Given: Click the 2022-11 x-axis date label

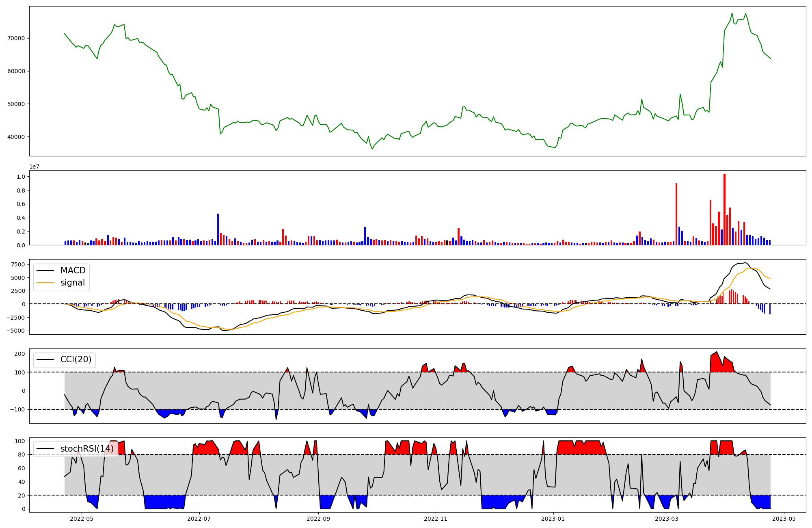Looking at the screenshot, I should tap(436, 518).
